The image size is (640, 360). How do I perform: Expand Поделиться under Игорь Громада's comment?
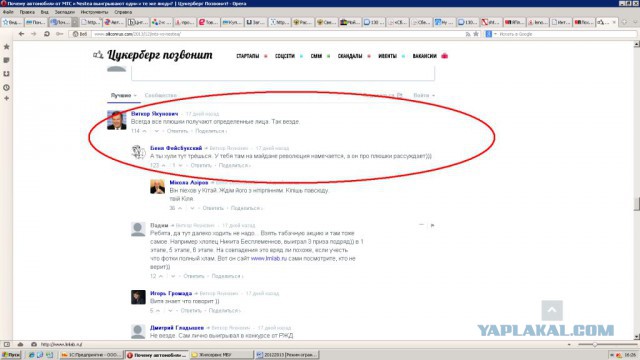click(224, 311)
